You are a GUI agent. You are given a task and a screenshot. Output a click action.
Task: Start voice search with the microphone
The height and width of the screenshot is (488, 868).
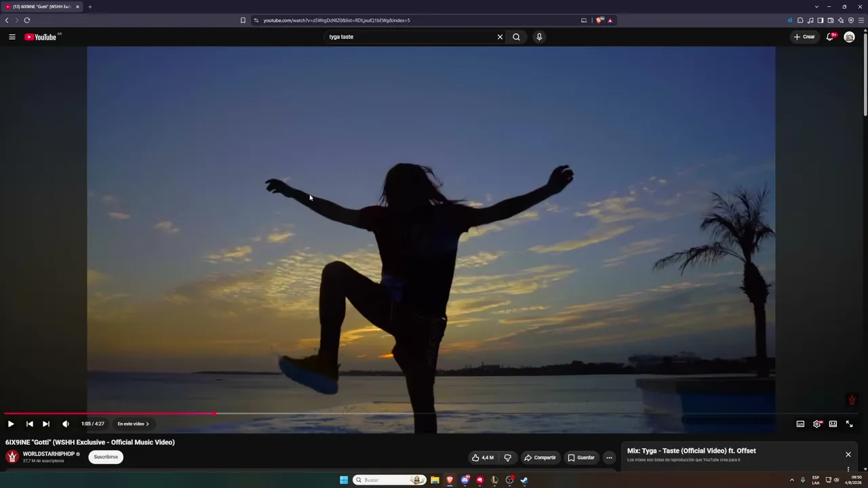(x=539, y=37)
